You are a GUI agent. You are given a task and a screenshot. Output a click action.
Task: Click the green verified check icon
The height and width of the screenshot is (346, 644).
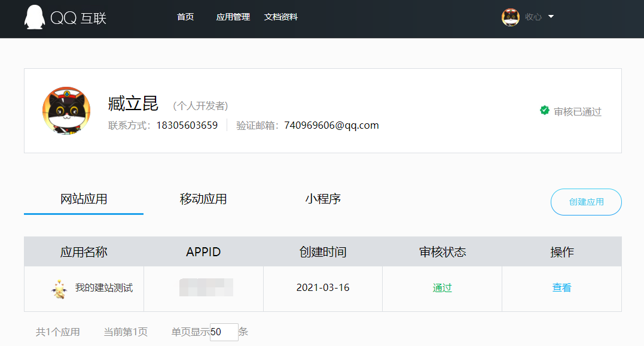545,111
